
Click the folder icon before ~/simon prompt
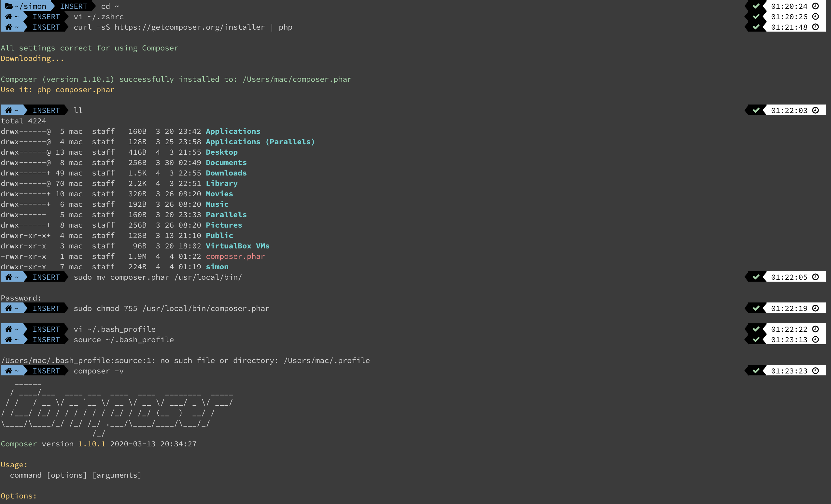pyautogui.click(x=9, y=6)
